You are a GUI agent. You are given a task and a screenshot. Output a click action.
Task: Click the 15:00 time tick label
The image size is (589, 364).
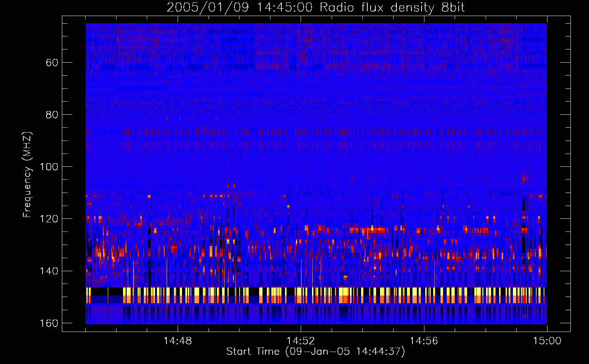(547, 341)
